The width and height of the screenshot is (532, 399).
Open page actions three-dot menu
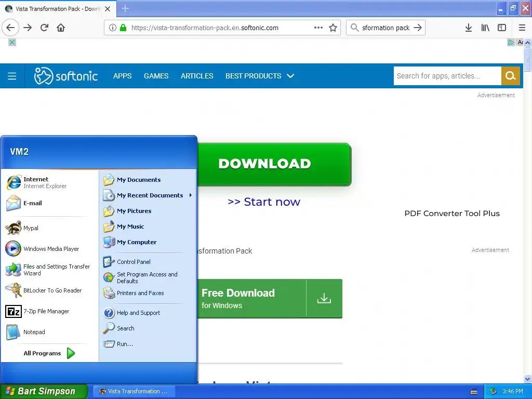[318, 28]
